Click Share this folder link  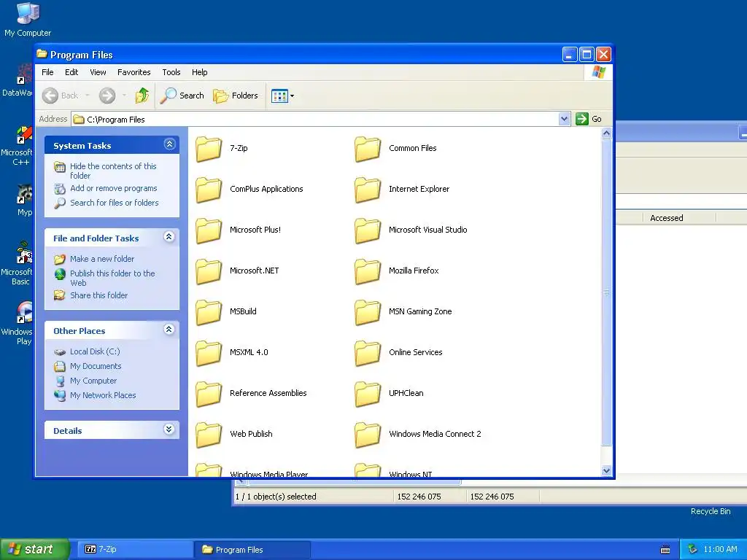pyautogui.click(x=98, y=296)
